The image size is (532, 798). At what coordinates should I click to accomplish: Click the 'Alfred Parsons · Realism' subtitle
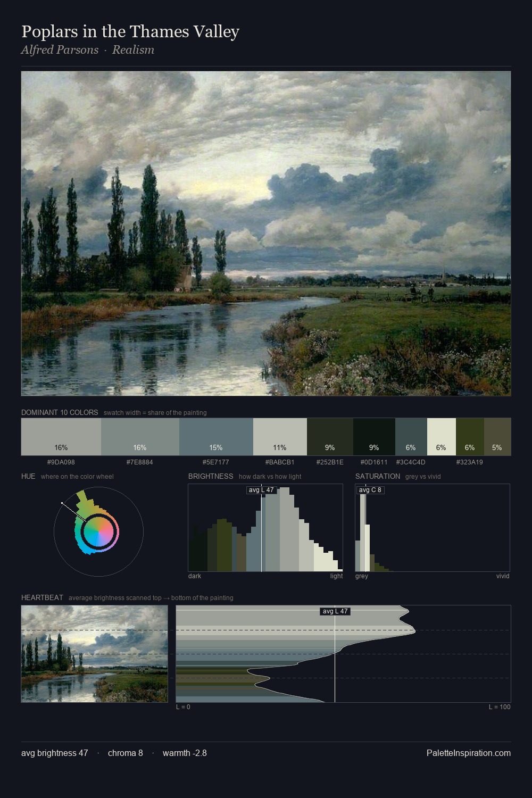(x=88, y=50)
